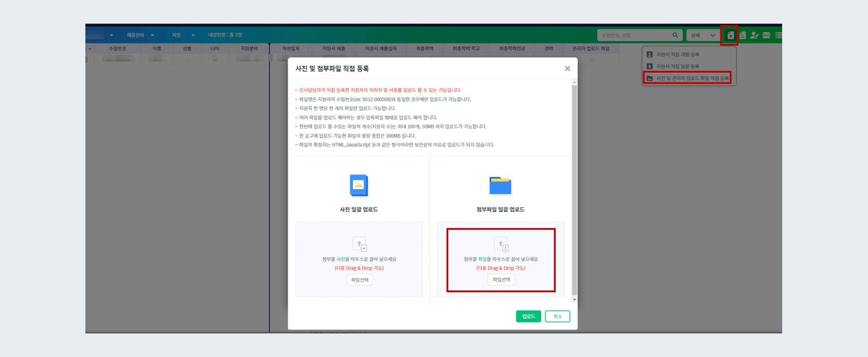Click the 사진 일괄 업로드 heading
Screen dimensions: 868x357
pyautogui.click(x=359, y=209)
